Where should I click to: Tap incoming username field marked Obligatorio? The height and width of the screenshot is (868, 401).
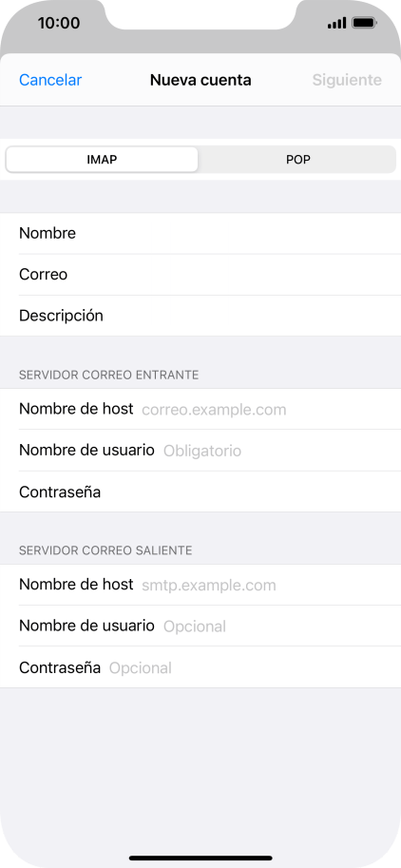pos(200,451)
